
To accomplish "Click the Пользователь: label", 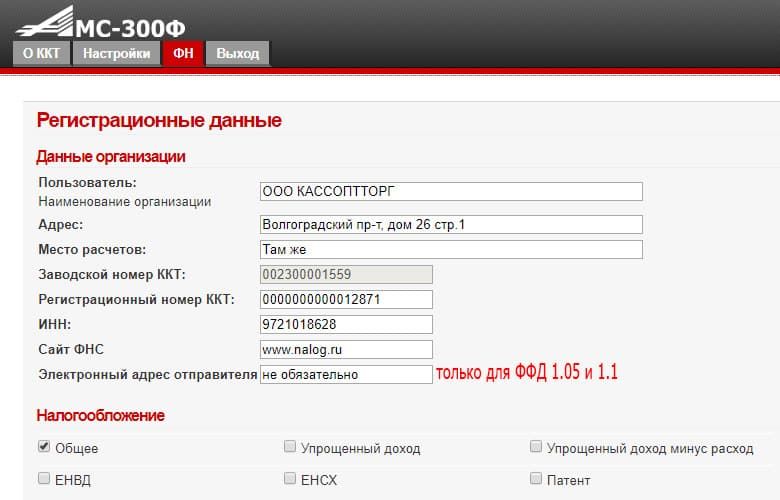I will (88, 183).
